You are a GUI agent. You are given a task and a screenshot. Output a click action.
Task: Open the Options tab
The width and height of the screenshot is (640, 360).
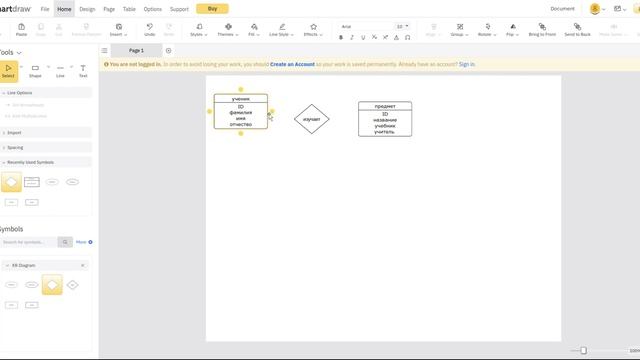[x=152, y=9]
